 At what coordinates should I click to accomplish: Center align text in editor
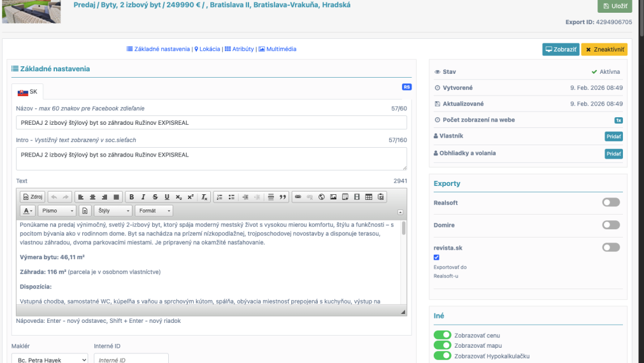[x=93, y=197]
